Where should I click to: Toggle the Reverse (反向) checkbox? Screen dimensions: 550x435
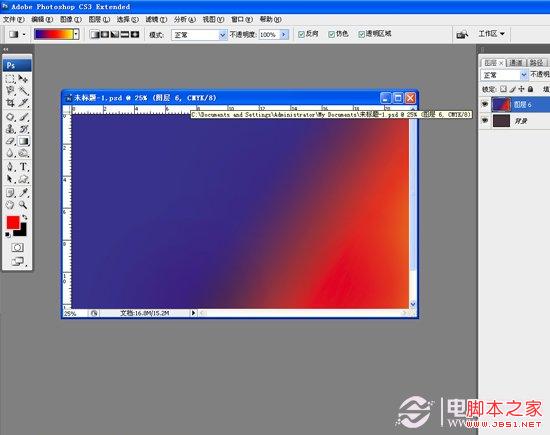[x=301, y=34]
